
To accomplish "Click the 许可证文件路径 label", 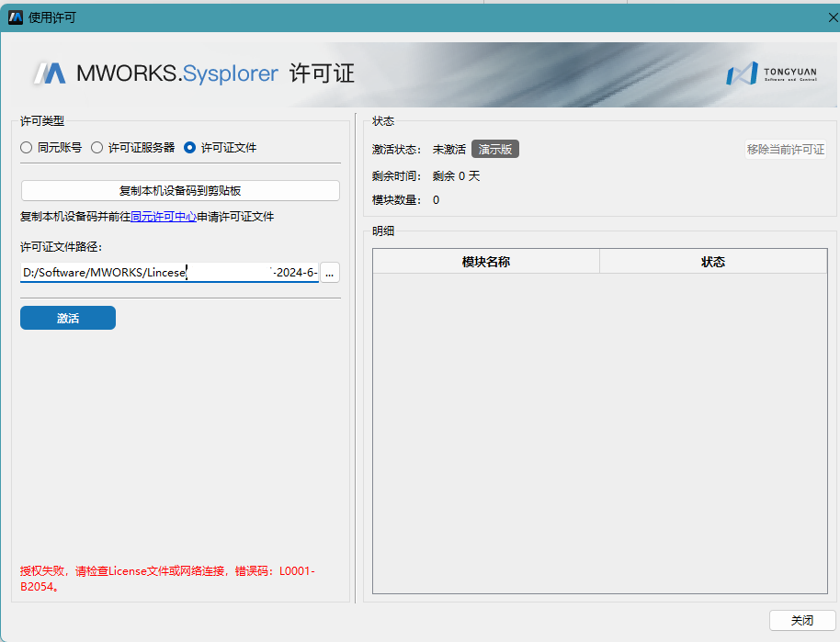I will click(x=61, y=247).
